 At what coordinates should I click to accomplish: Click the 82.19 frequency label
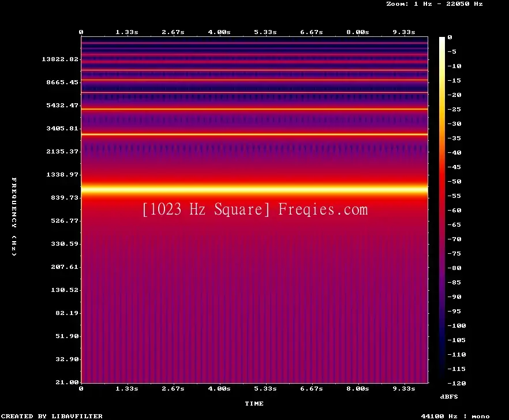(67, 313)
